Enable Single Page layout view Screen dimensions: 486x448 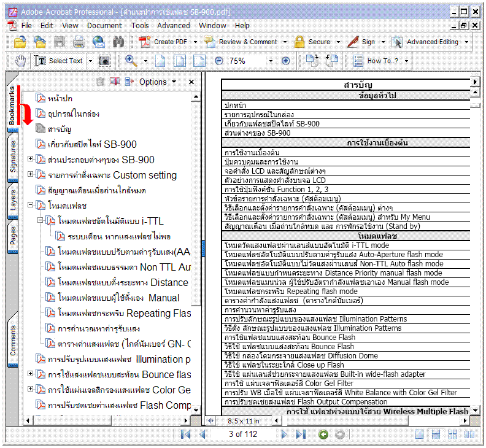tap(419, 434)
